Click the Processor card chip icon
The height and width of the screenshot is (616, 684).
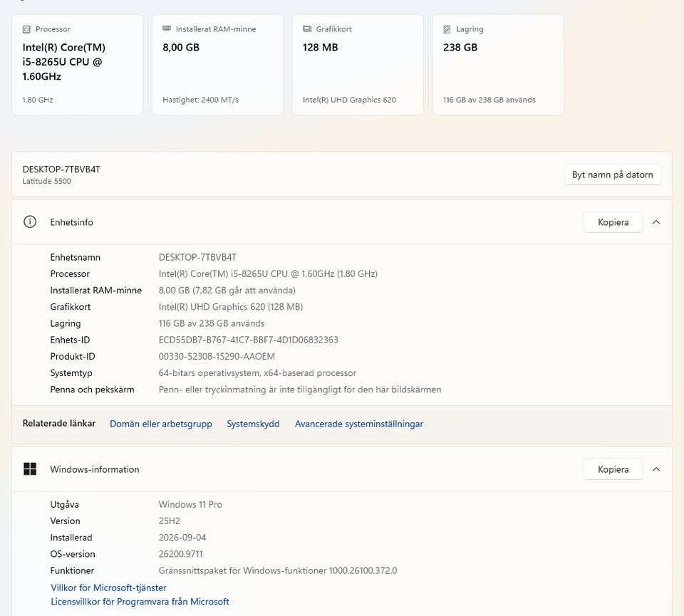coord(26,29)
